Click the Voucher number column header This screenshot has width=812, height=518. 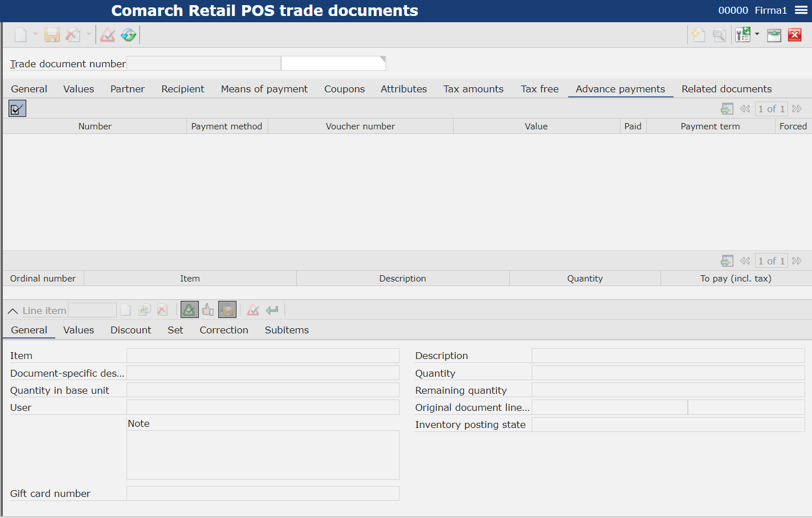pyautogui.click(x=360, y=127)
